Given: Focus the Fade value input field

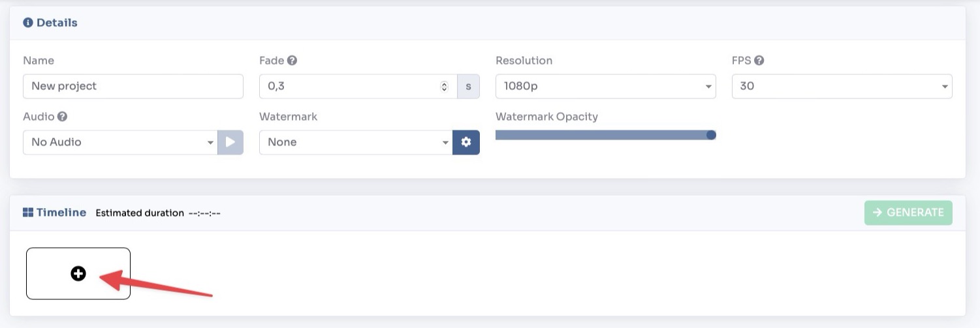Looking at the screenshot, I should (x=346, y=86).
